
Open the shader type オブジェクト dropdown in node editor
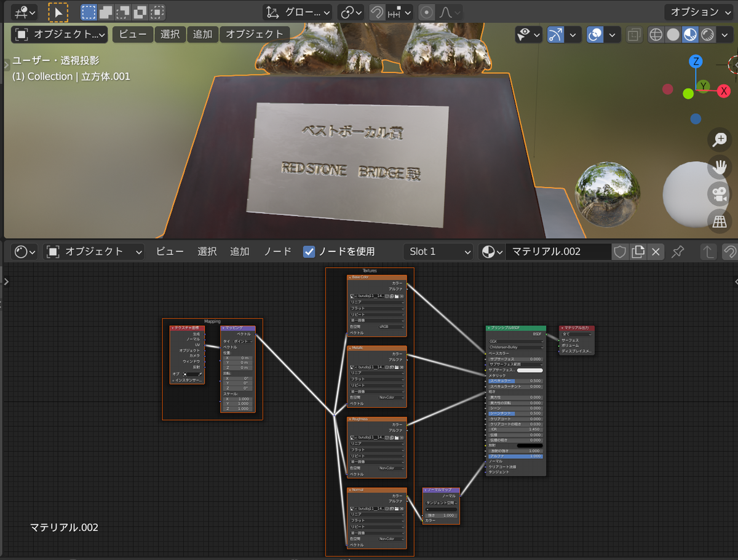point(95,251)
